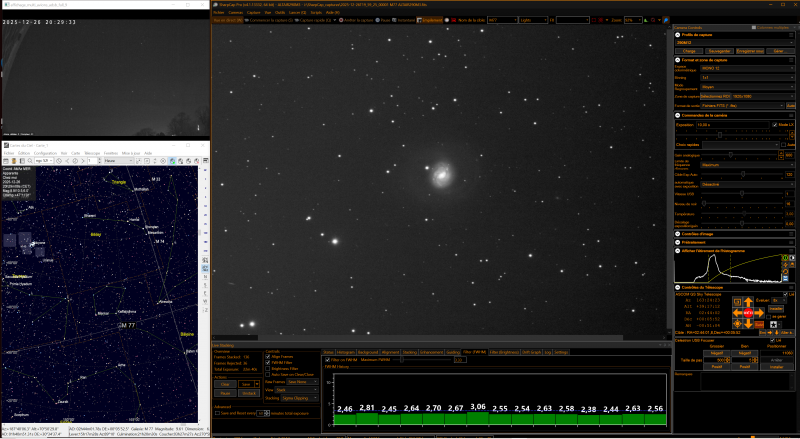Adjust the Gain analogique slider
The image size is (800, 439).
pos(731,155)
